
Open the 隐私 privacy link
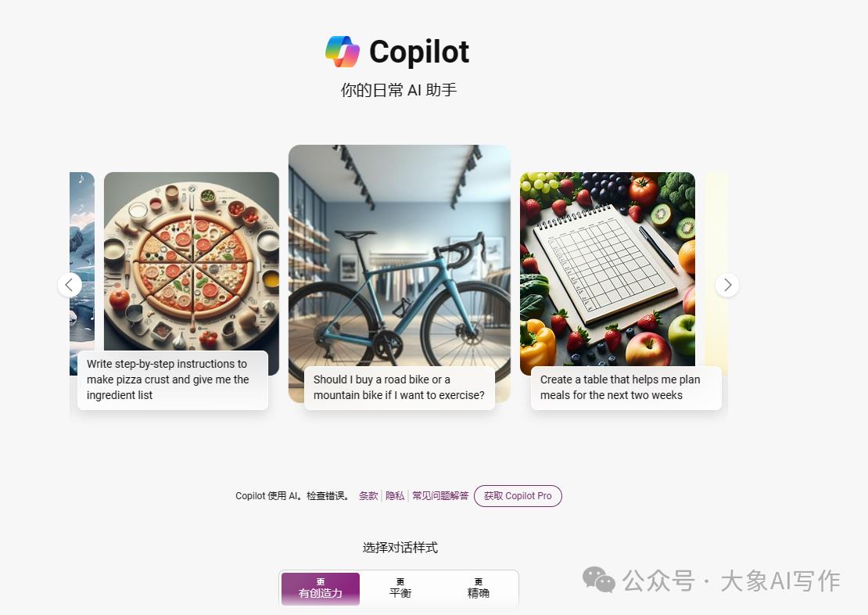coord(395,496)
